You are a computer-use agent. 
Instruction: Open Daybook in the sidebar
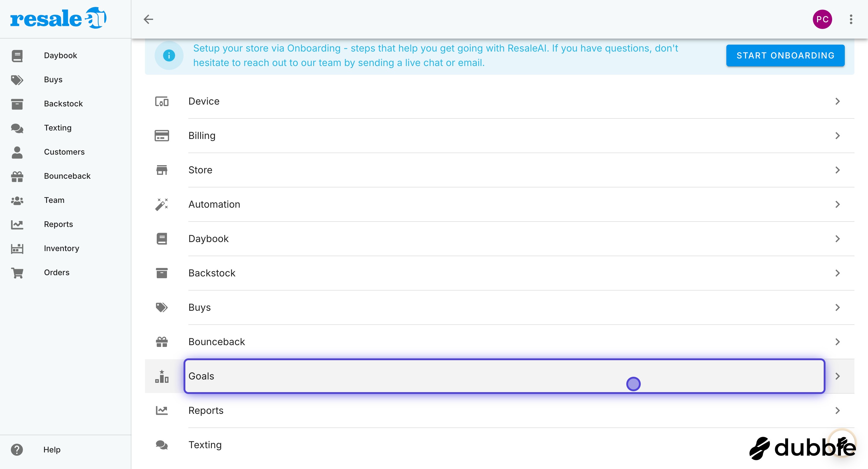coord(65,55)
